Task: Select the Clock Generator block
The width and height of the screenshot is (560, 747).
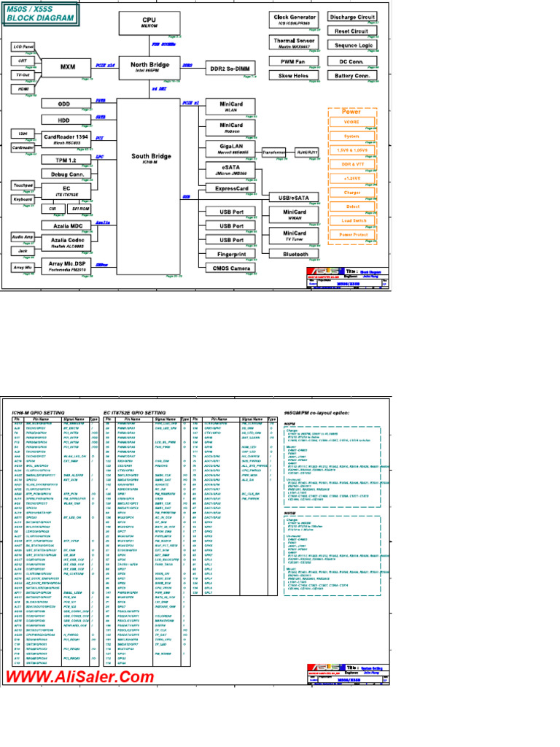Action: tap(294, 20)
